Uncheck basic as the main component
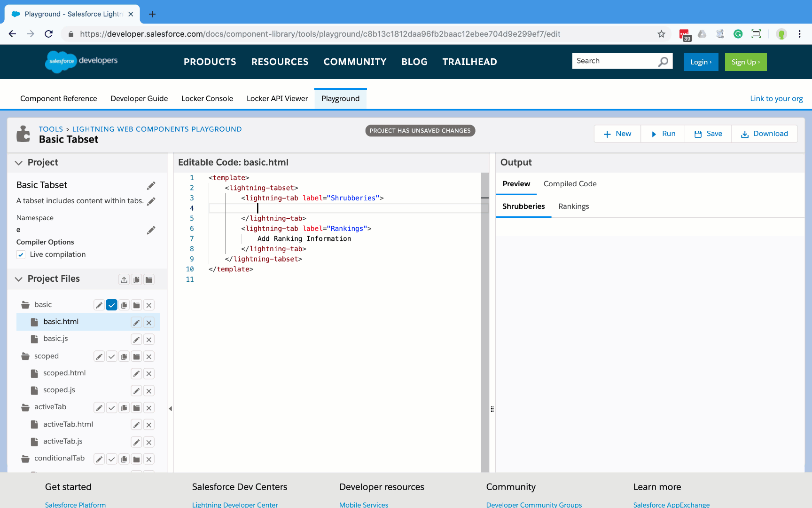Image resolution: width=812 pixels, height=508 pixels. pyautogui.click(x=111, y=305)
